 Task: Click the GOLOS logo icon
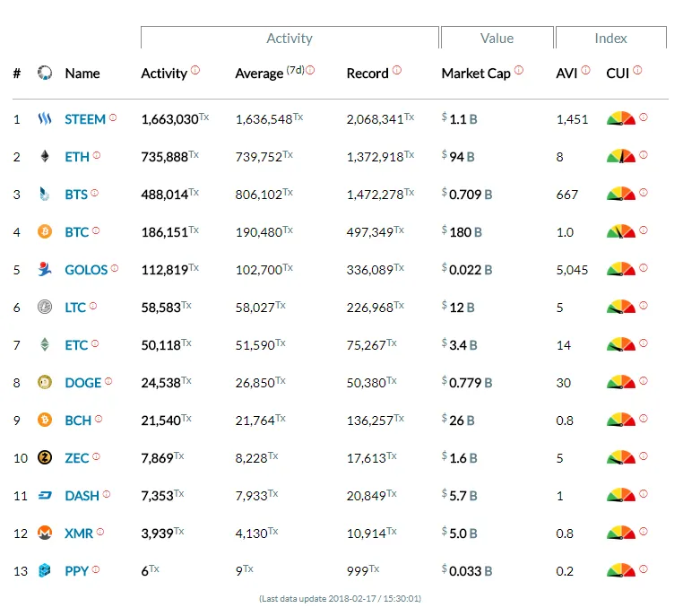[45, 269]
